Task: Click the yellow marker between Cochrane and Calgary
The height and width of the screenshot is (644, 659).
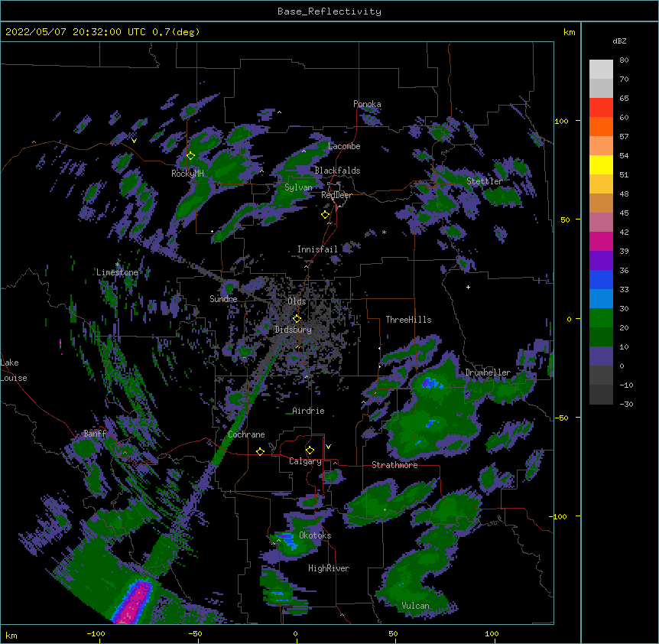Action: pyautogui.click(x=260, y=451)
